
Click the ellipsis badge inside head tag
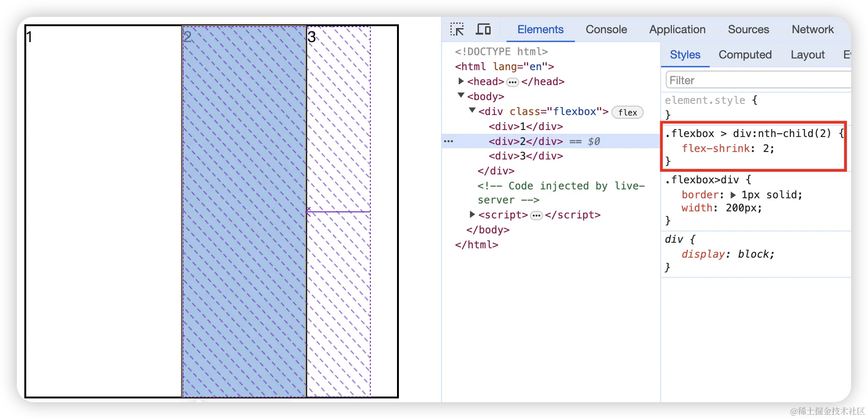point(513,82)
